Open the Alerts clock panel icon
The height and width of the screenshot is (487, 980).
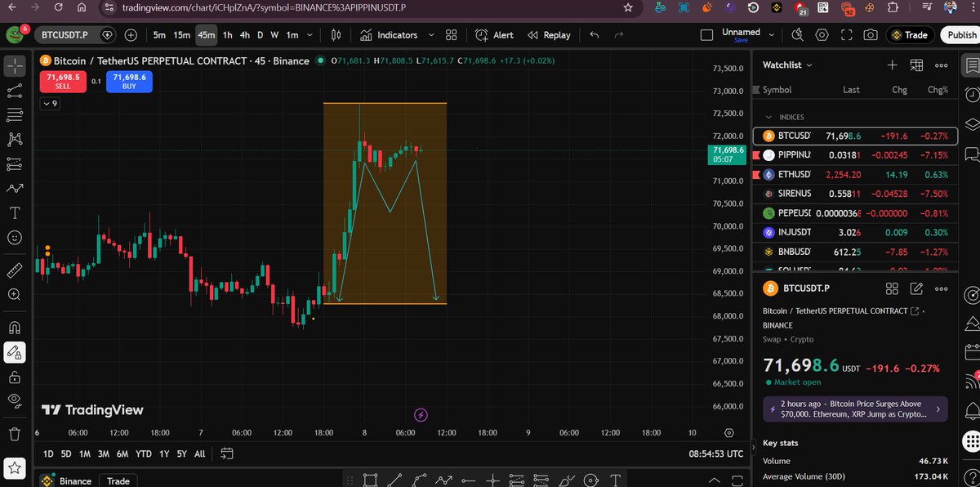point(971,96)
